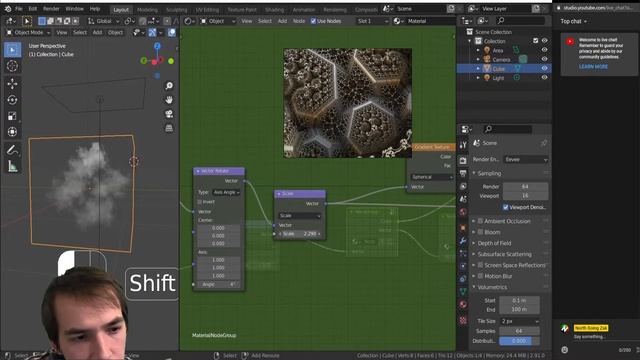Click the Scale value field in Scale node
640x360 pixels.
pyautogui.click(x=300, y=234)
